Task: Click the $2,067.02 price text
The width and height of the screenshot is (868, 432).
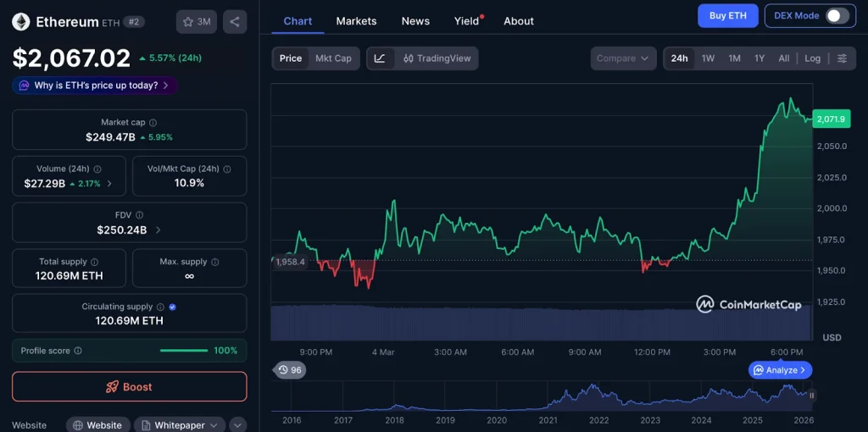Action: pos(71,58)
